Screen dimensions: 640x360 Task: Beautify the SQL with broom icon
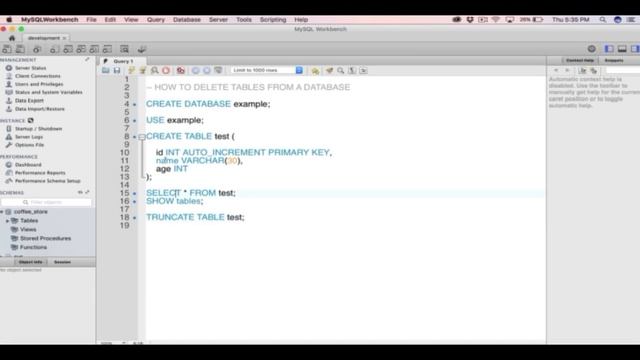coord(329,71)
